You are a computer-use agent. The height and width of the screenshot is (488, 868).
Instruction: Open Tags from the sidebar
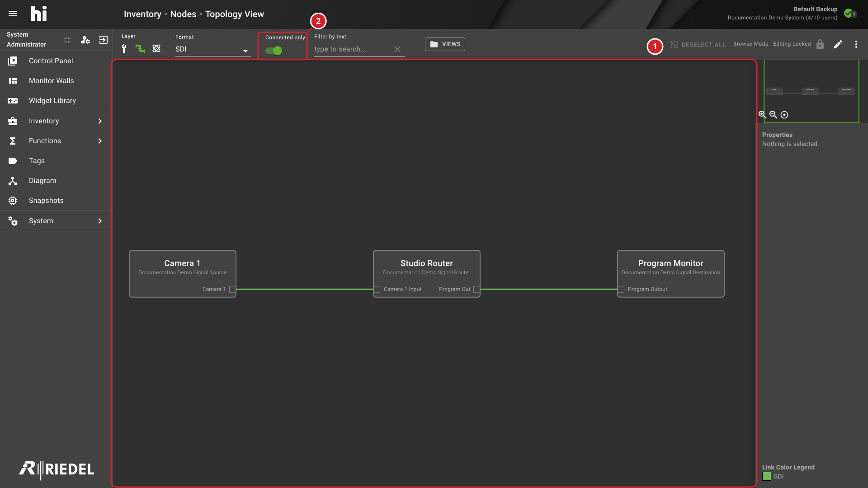click(x=56, y=161)
